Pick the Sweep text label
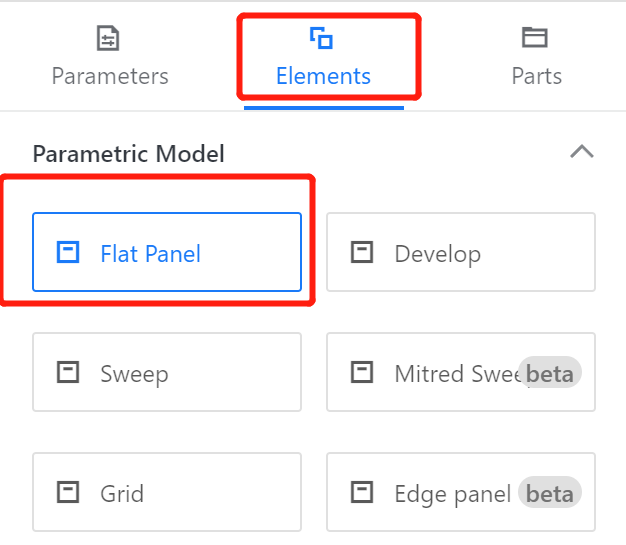Screen dimensions: 626x545 pyautogui.click(x=134, y=374)
